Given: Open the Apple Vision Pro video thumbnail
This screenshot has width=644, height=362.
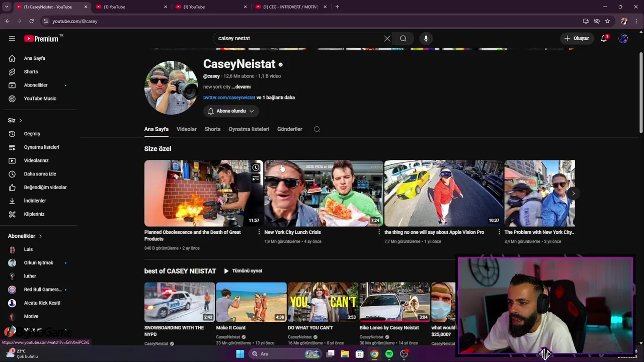Looking at the screenshot, I should coord(443,193).
